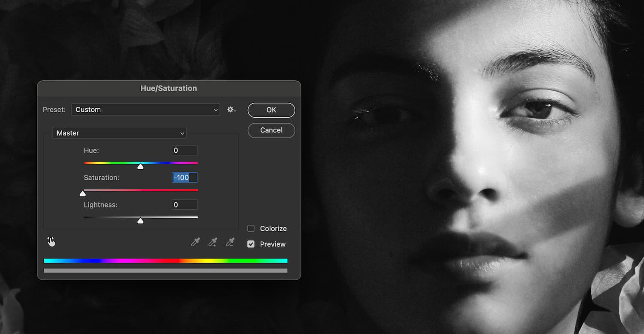Click the Lightness value field
The image size is (644, 334).
[185, 205]
